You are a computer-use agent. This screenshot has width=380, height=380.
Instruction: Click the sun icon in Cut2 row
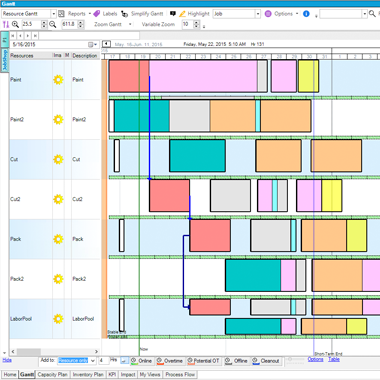click(x=58, y=199)
